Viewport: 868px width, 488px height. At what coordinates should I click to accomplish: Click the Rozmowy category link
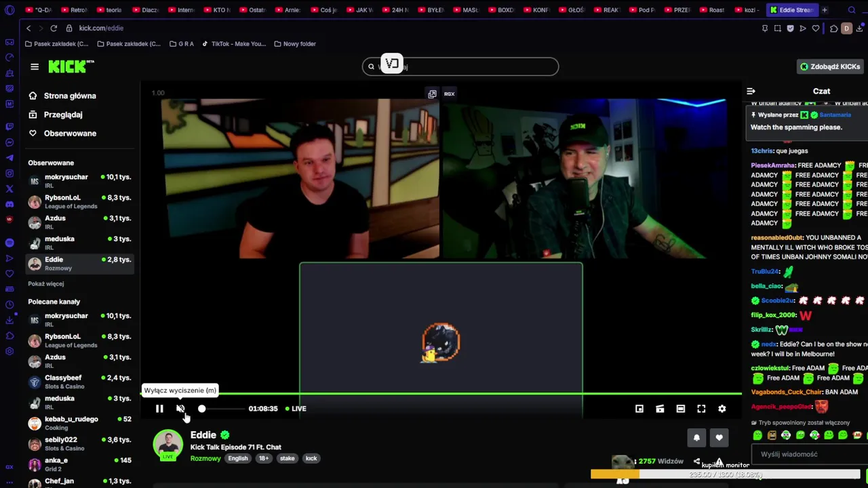(205, 459)
